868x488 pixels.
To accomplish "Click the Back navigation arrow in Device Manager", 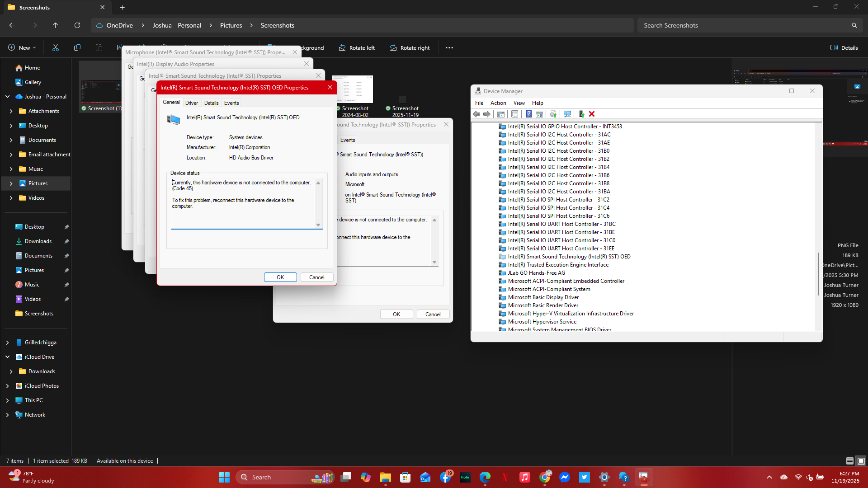I will tap(476, 114).
